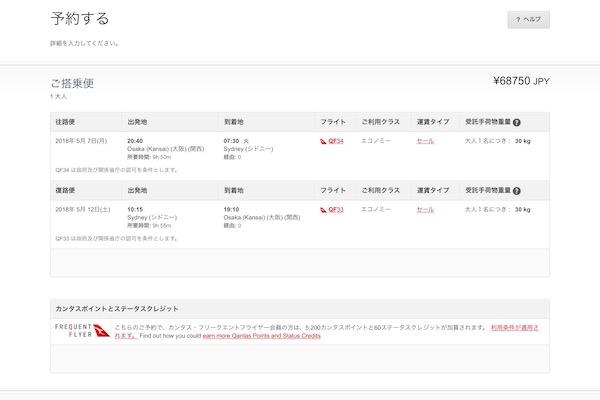Open セール fare type link for QF33
The height and width of the screenshot is (400, 600).
tap(425, 209)
